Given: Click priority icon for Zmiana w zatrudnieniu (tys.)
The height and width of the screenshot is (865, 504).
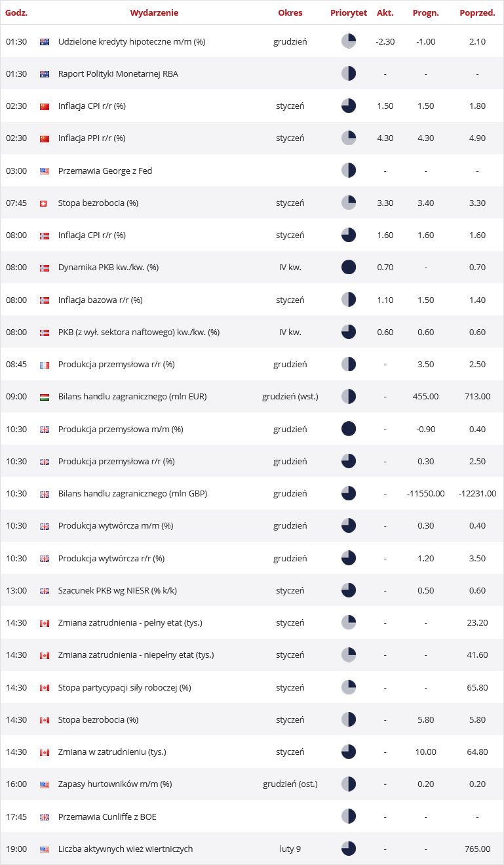Looking at the screenshot, I should pyautogui.click(x=349, y=752).
